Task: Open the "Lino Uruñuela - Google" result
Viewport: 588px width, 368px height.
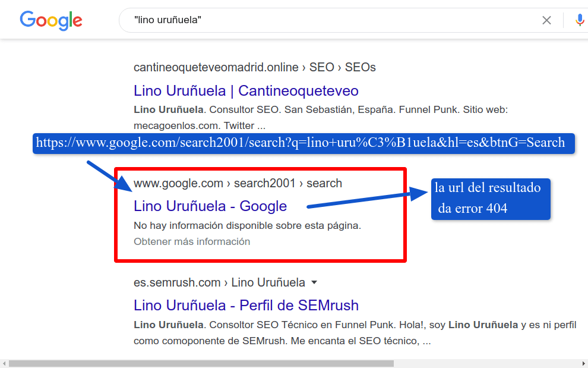Action: (x=210, y=206)
